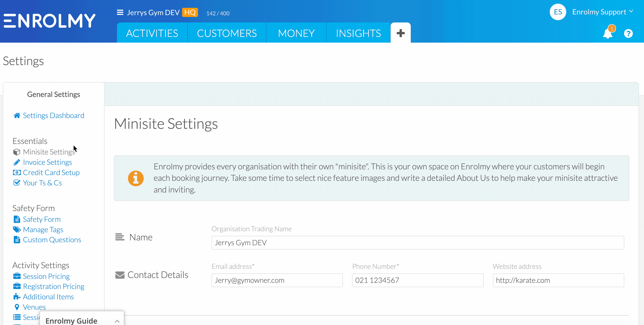
Task: Click the document icon beside Custom Questions
Action: click(17, 240)
